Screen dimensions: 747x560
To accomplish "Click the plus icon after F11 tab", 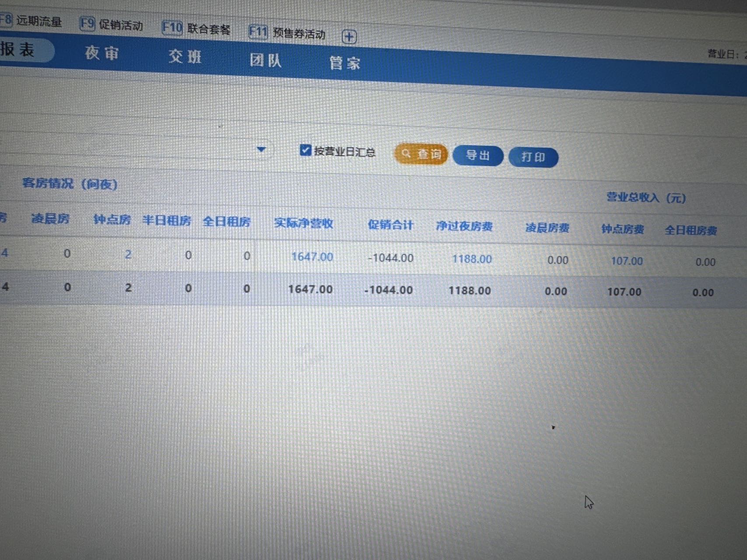I will pyautogui.click(x=349, y=37).
